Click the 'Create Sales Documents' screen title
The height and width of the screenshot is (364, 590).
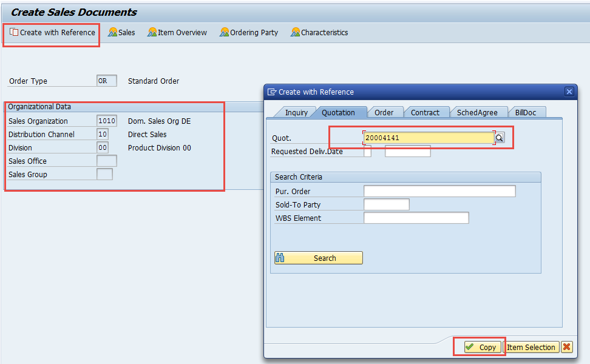[74, 12]
